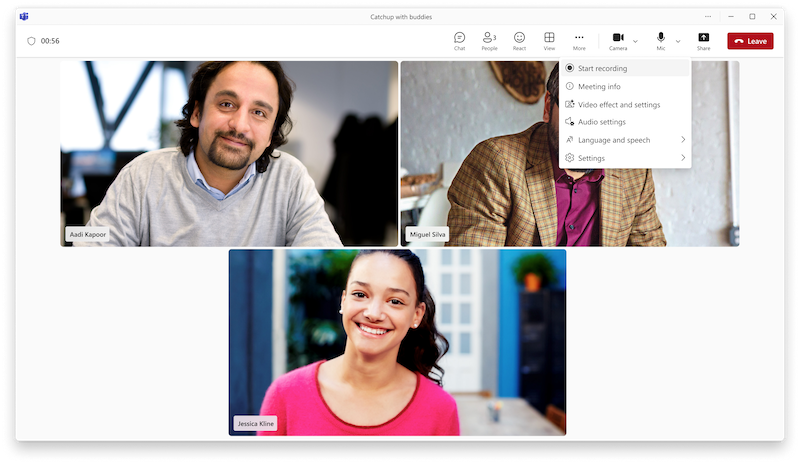Share your screen with Share icon
This screenshot has height=464, width=800.
(703, 40)
